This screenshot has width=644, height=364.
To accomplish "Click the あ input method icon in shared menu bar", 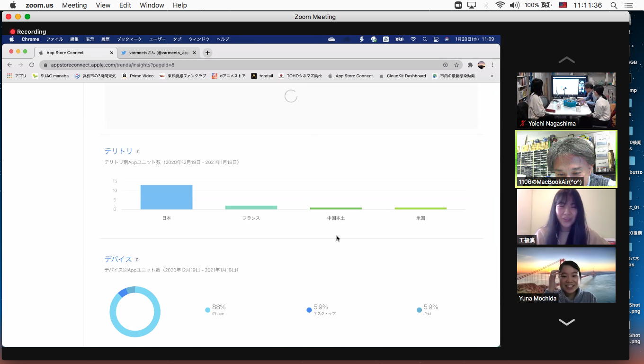I will 386,39.
